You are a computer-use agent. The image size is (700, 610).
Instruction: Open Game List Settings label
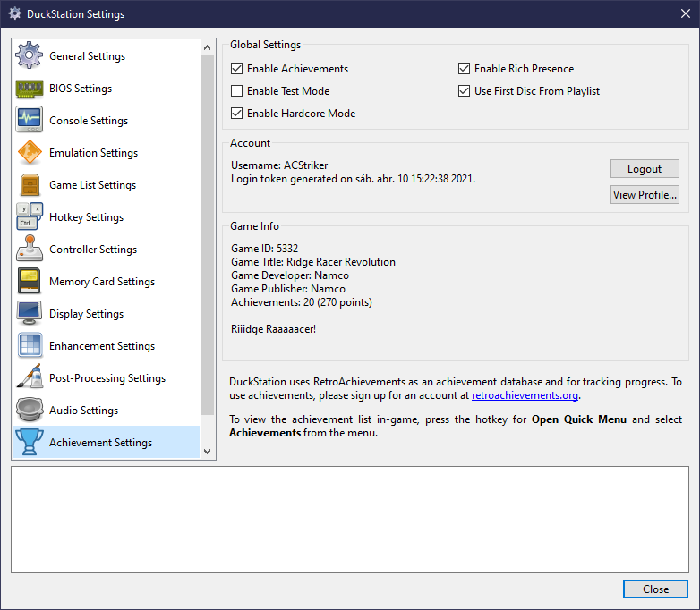click(92, 185)
